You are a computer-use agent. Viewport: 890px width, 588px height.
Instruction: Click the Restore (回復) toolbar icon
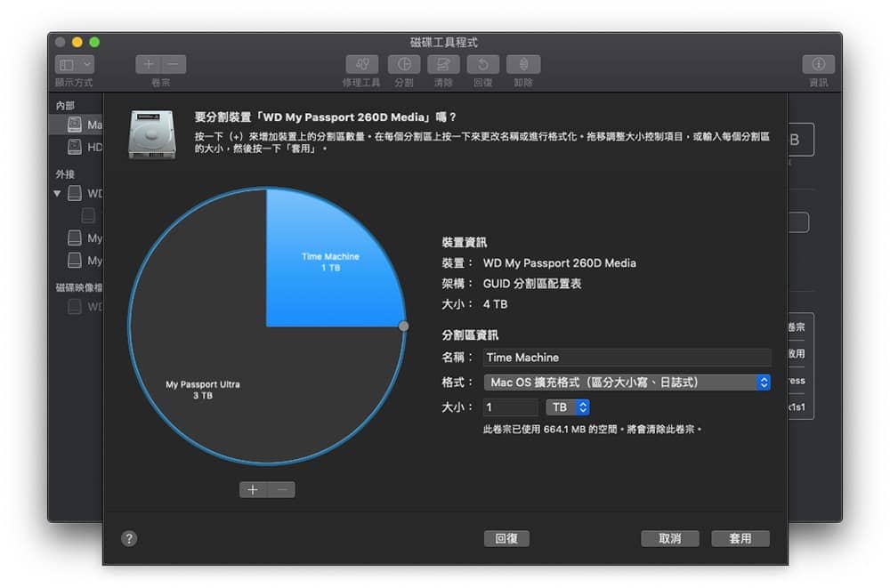[483, 64]
